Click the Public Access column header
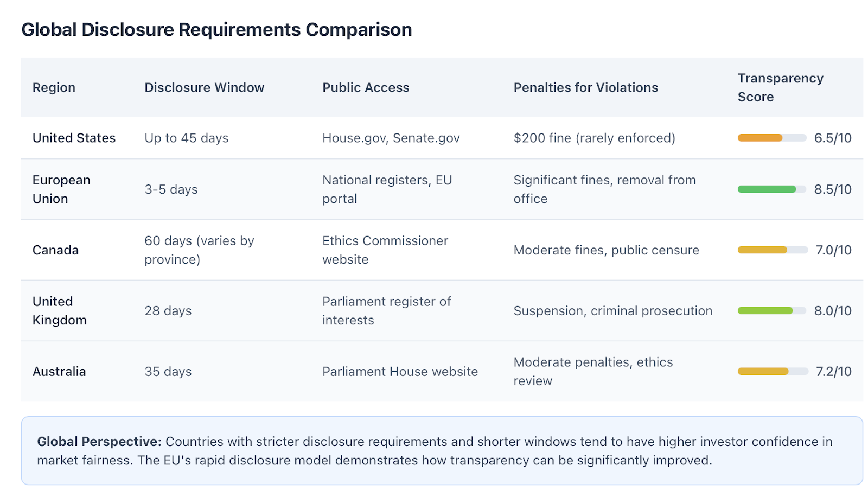The width and height of the screenshot is (868, 503). tap(366, 87)
